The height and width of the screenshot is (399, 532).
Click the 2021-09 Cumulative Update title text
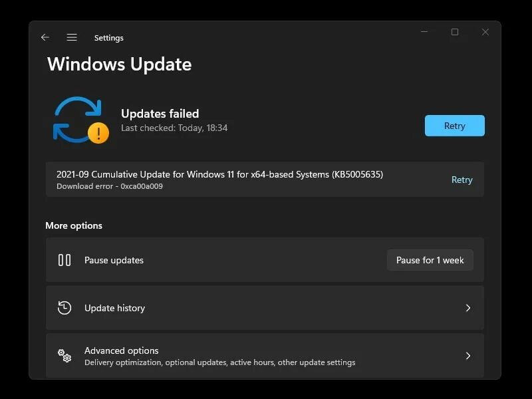pyautogui.click(x=219, y=174)
